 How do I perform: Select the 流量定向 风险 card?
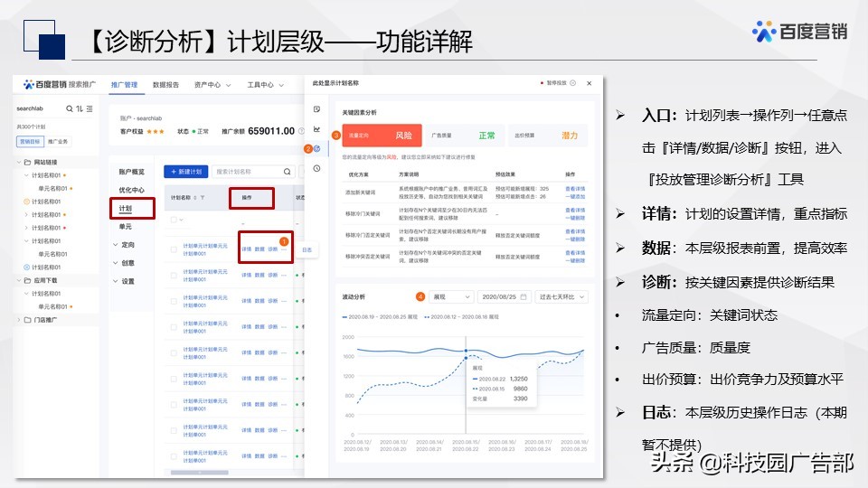coord(382,136)
